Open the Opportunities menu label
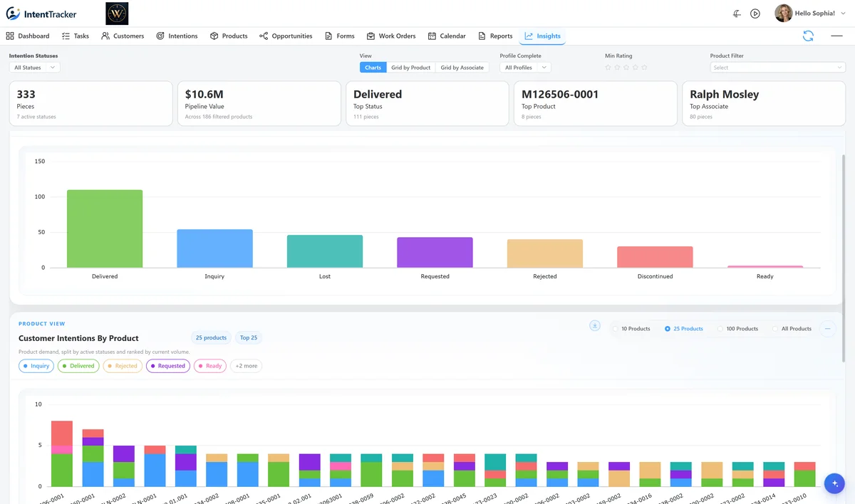This screenshot has width=855, height=504. coord(292,36)
